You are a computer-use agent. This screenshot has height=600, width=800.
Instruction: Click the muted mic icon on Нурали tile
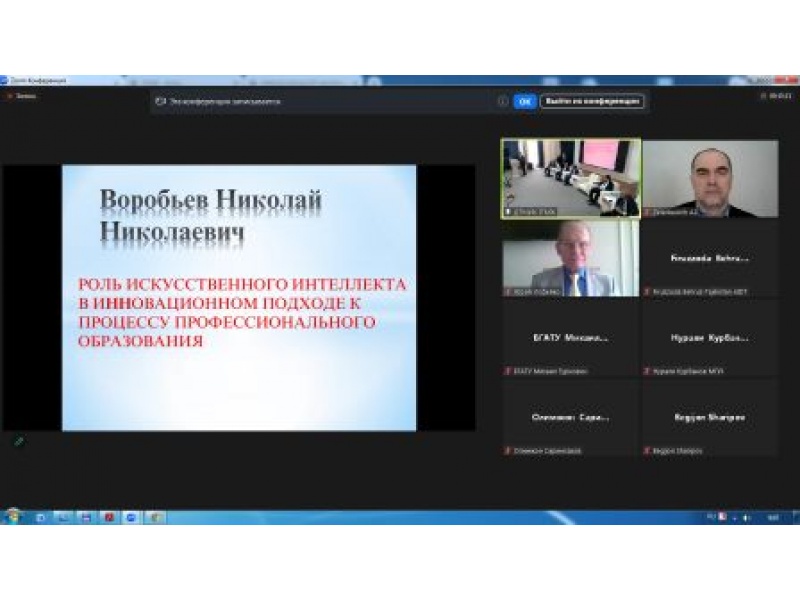(648, 371)
